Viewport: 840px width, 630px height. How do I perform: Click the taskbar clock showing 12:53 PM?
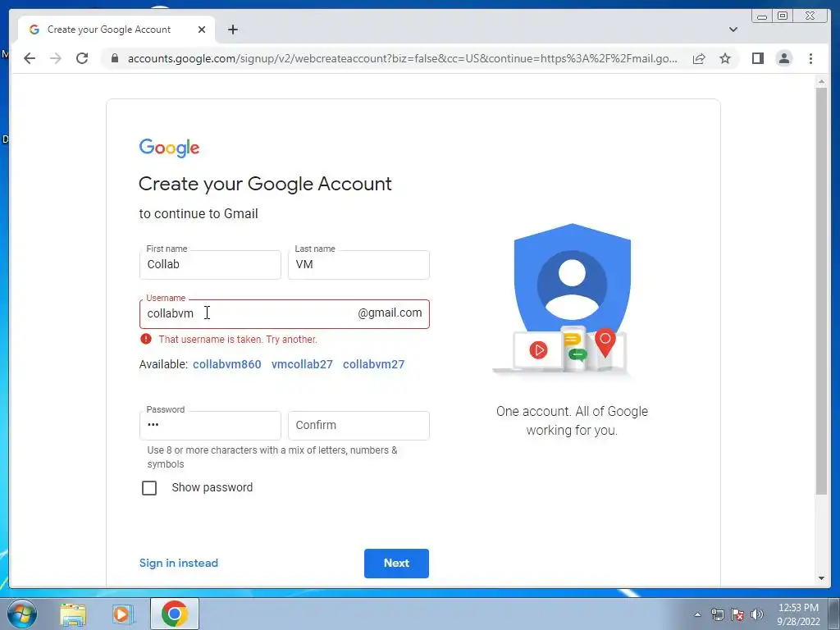(798, 614)
